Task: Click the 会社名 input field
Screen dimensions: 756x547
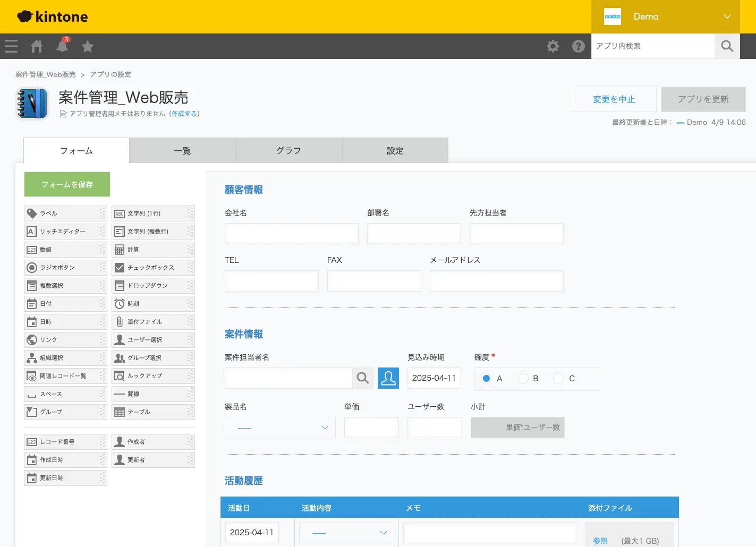Action: tap(292, 234)
